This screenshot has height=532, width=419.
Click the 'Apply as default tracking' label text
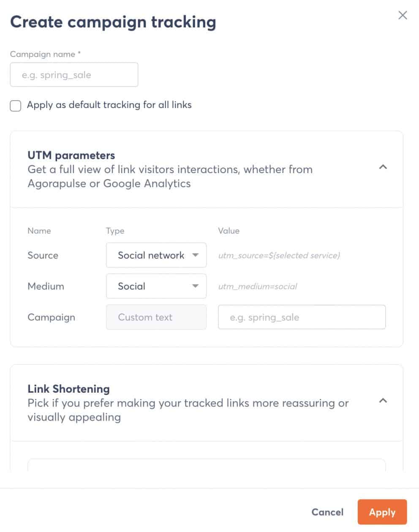109,105
